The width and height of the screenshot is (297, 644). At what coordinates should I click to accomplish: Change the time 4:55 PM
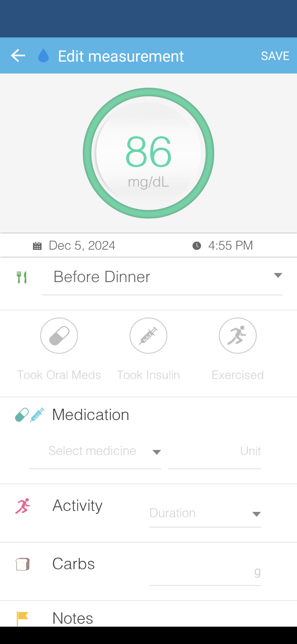[230, 246]
